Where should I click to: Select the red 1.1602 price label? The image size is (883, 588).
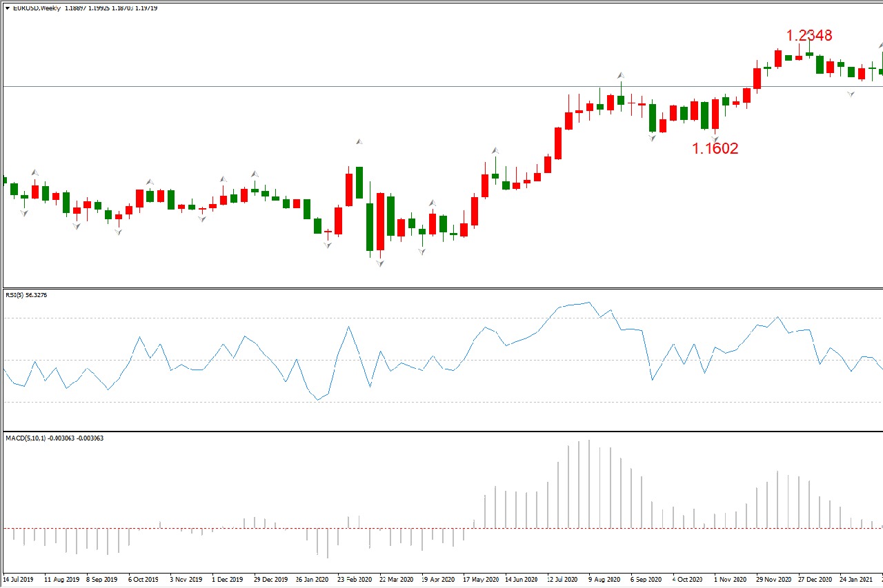click(715, 148)
